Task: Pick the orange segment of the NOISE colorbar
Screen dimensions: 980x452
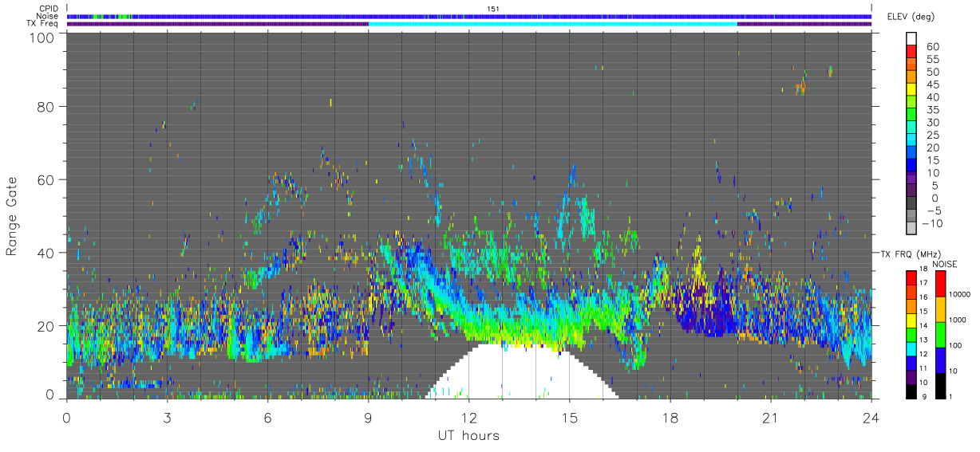Action: (x=940, y=309)
